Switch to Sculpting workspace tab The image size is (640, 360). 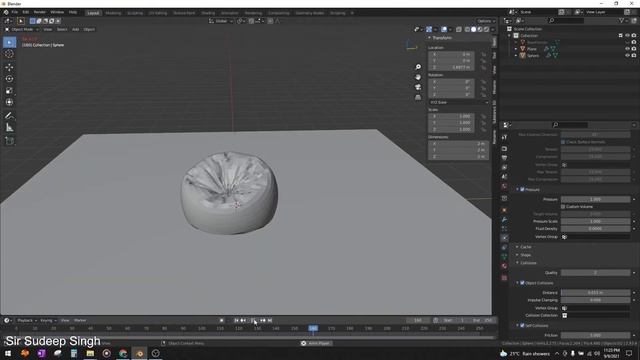pos(135,13)
